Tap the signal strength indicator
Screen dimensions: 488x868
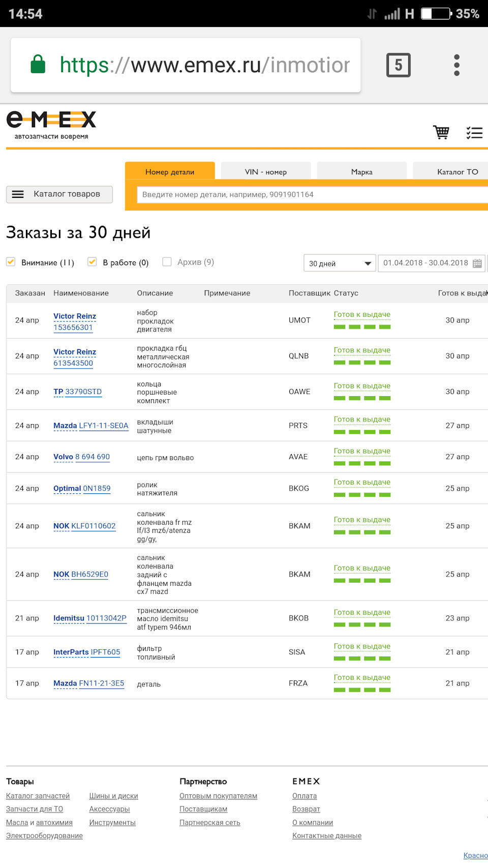pyautogui.click(x=392, y=14)
